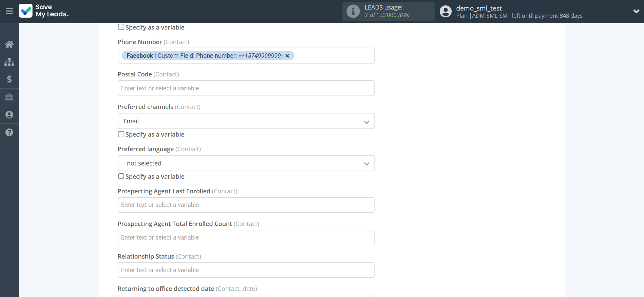Screen dimensions: 644x297
Task: Open the Preferred channels dropdown
Action: [246, 121]
